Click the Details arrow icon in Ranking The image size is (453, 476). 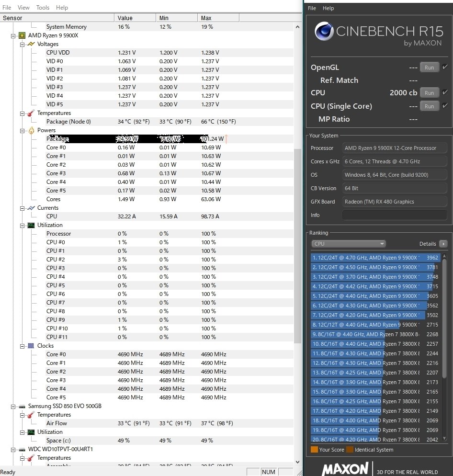point(443,244)
